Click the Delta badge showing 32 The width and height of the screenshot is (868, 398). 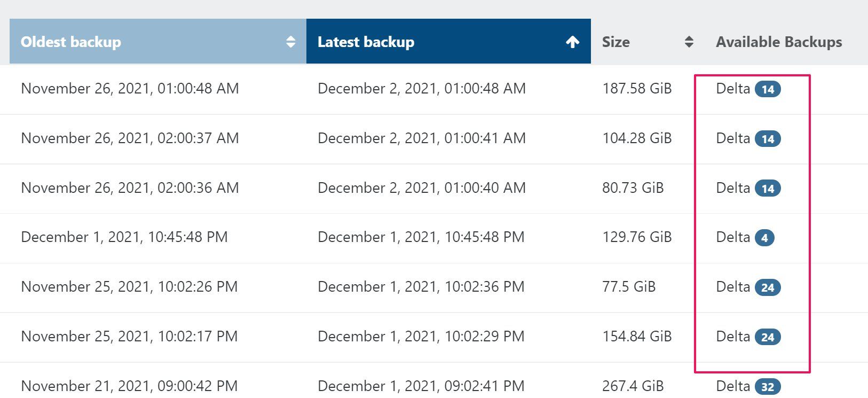[x=767, y=387]
